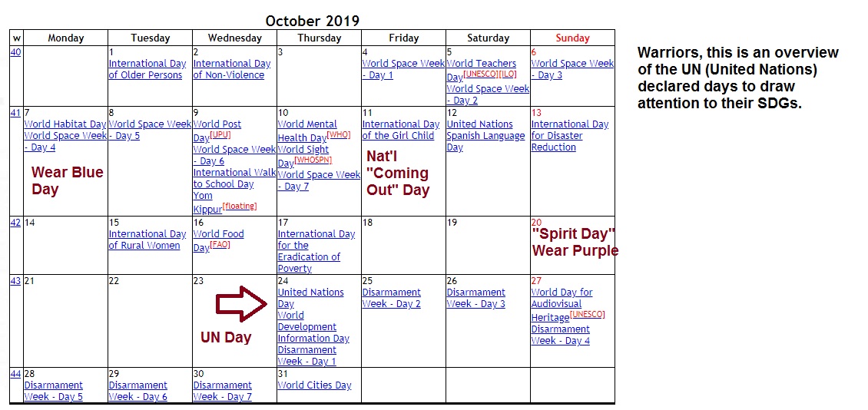Open the World Food Day link
Image resolution: width=868 pixels, height=410 pixels.
[x=218, y=240]
